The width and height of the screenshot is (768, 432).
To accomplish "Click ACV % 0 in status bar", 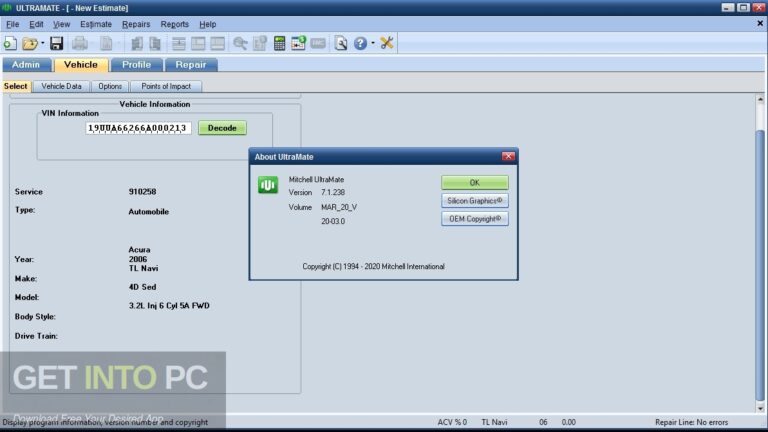I will coord(452,422).
